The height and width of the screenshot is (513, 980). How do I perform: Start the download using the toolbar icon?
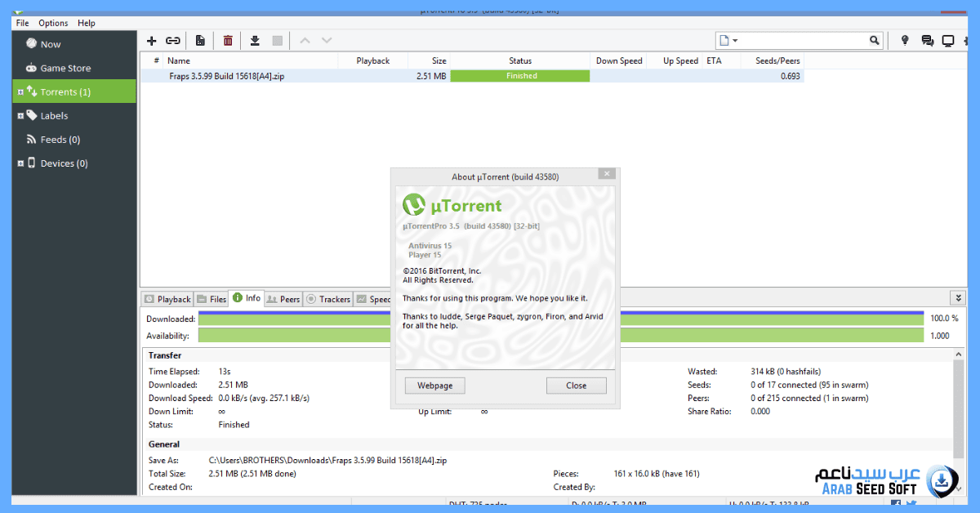254,40
